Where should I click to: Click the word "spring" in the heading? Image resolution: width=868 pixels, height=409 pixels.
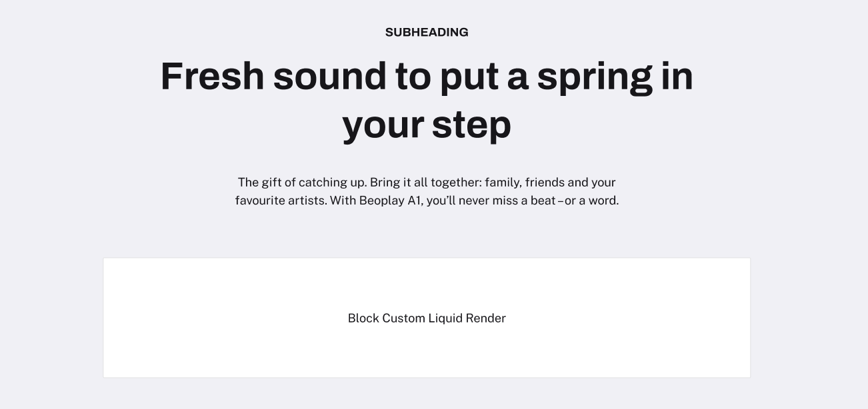coord(595,79)
